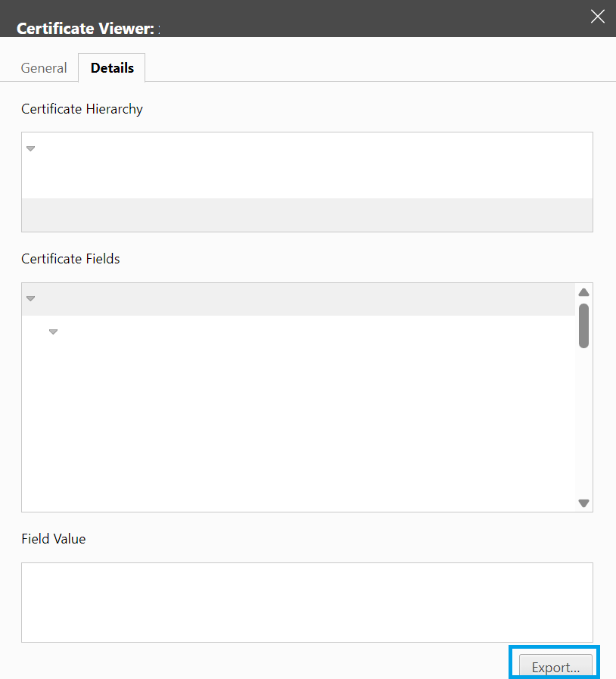Click the Certificate Hierarchy label
The width and height of the screenshot is (616, 679).
[x=82, y=109]
